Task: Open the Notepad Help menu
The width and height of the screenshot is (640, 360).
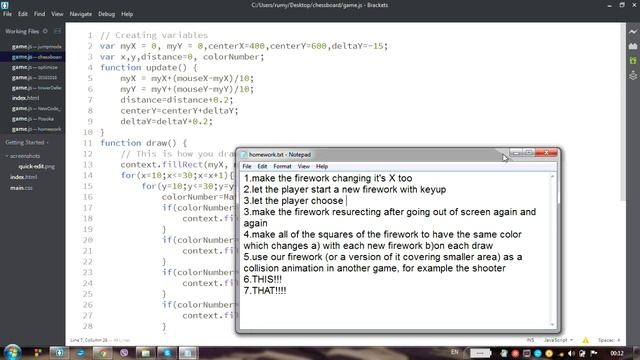Action: click(x=322, y=167)
